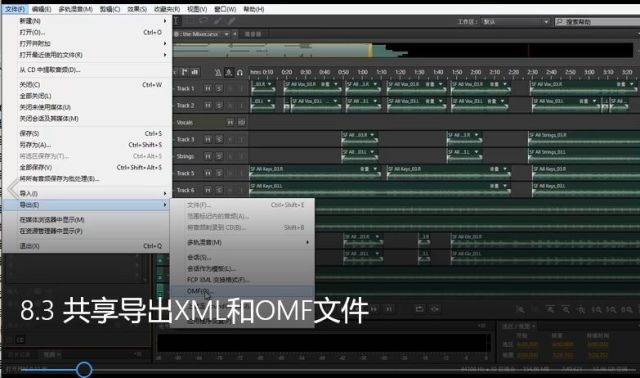The height and width of the screenshot is (378, 640).
Task: Choose OMF(O)... from export submenu
Action: click(242, 291)
